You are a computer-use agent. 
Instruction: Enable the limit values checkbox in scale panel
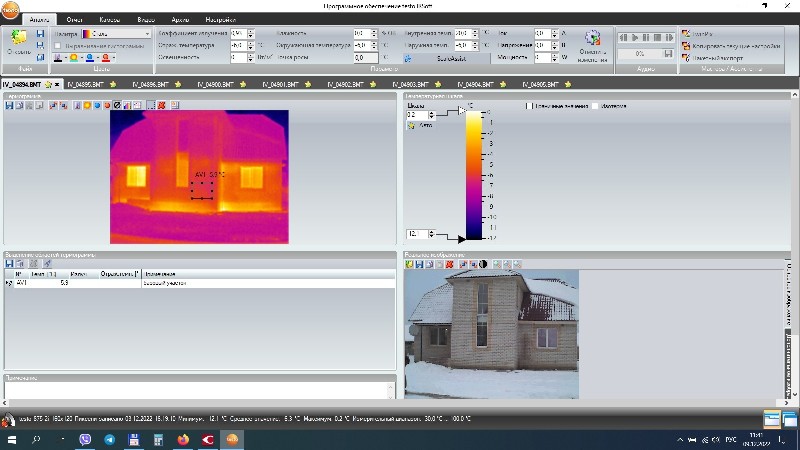[x=530, y=105]
